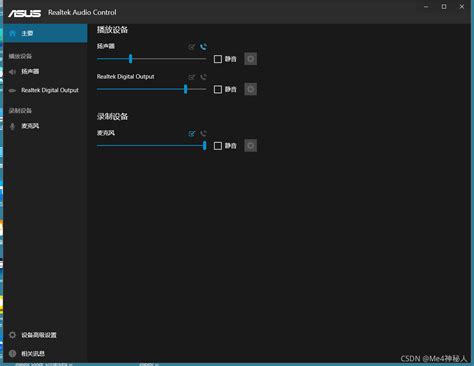This screenshot has height=366, width=474.
Task: Set Realtek Digital Output as default device
Action: click(x=192, y=77)
